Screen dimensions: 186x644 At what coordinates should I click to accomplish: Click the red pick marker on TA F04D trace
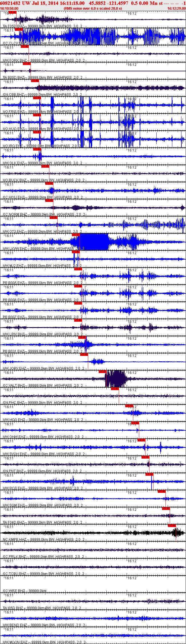[166, 509]
